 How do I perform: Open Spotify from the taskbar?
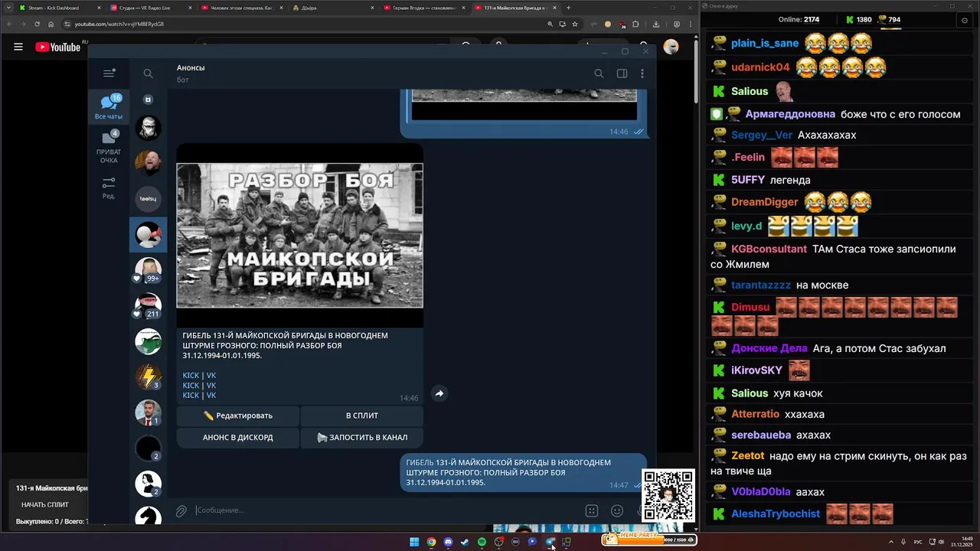click(x=482, y=542)
